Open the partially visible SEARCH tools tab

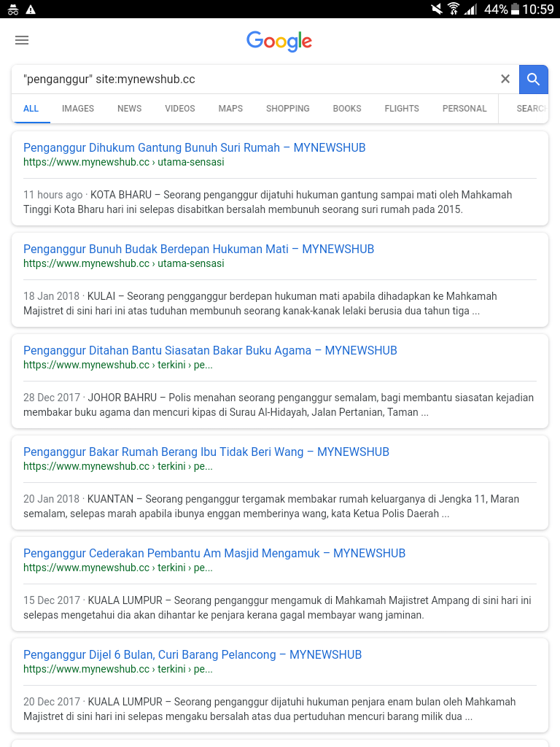[531, 109]
